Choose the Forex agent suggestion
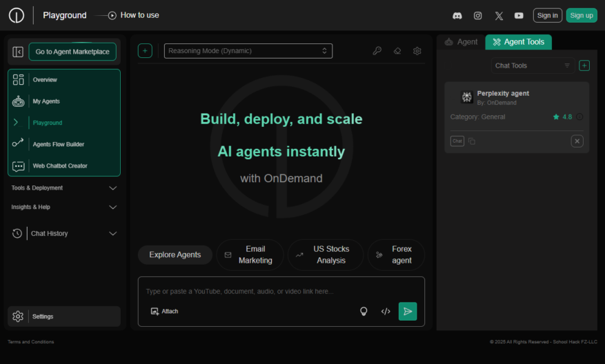 coord(396,255)
